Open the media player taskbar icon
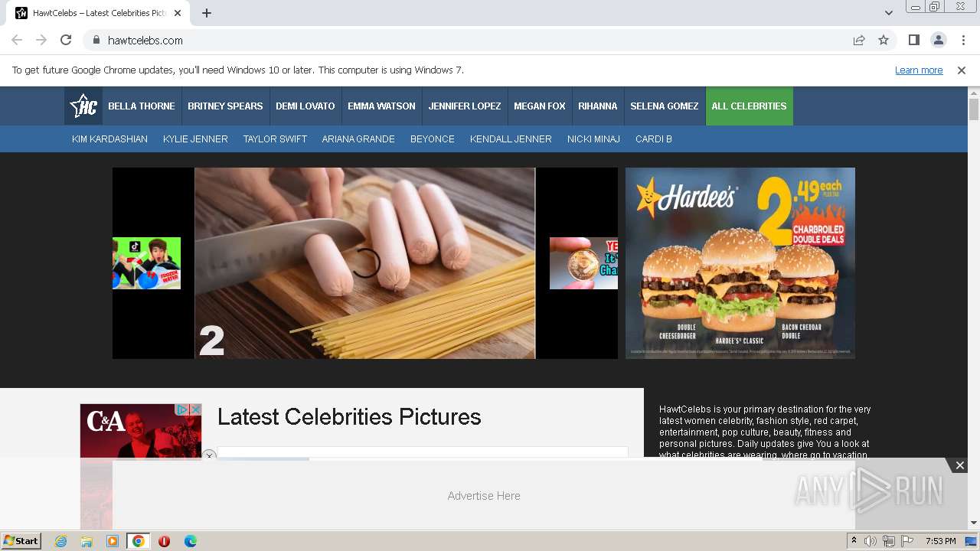This screenshot has width=980, height=551. coord(113,541)
